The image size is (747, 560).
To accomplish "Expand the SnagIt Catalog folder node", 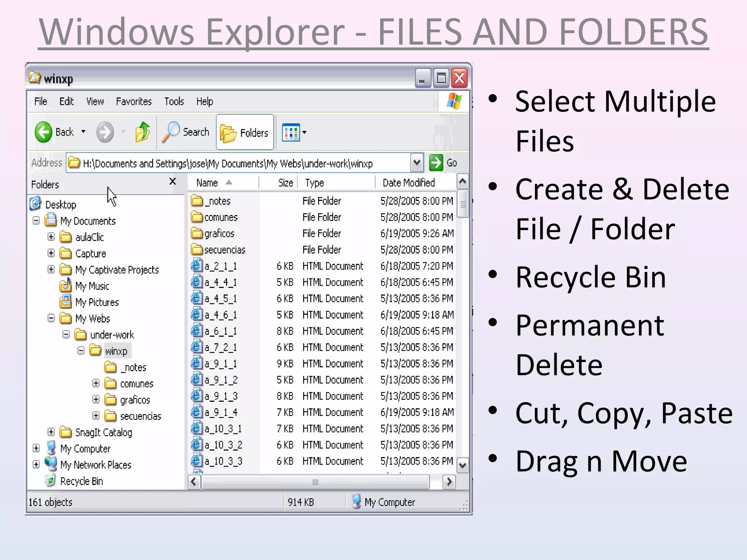I will click(51, 432).
